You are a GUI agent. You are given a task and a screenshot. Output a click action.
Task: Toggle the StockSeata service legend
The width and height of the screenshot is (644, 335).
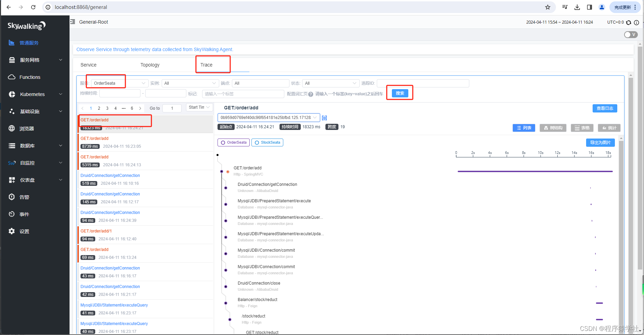[x=267, y=143]
